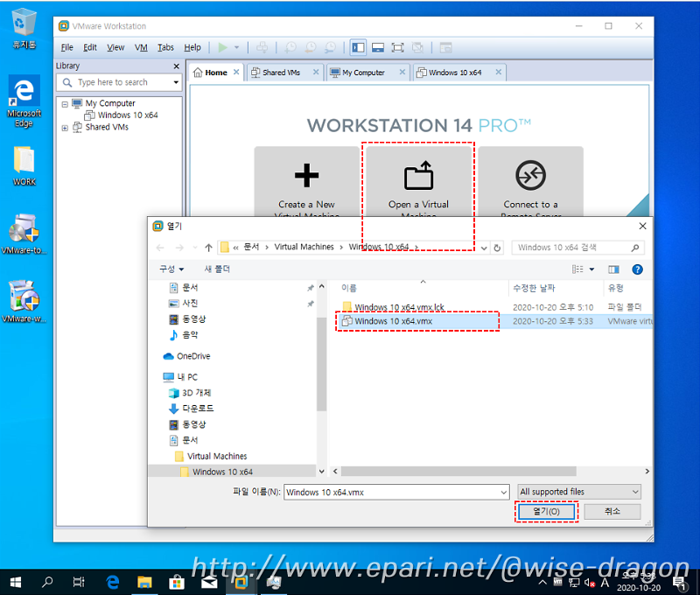Select Windows 10 x64 in the Library tree
The height and width of the screenshot is (595, 700).
pyautogui.click(x=128, y=115)
